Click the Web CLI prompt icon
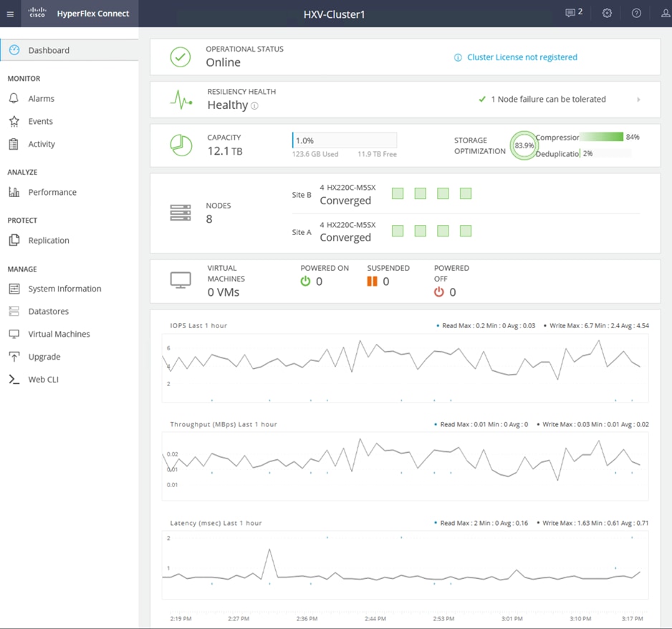This screenshot has width=672, height=629. pos(14,380)
